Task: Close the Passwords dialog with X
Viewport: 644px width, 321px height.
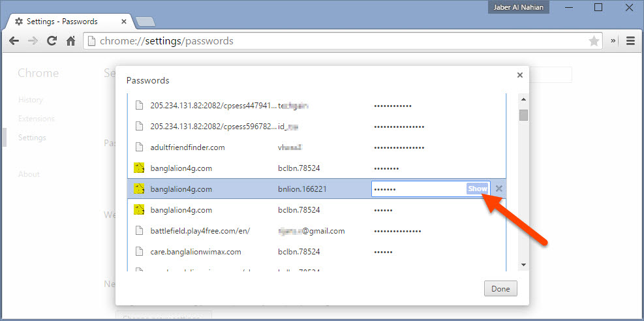Action: click(x=519, y=75)
